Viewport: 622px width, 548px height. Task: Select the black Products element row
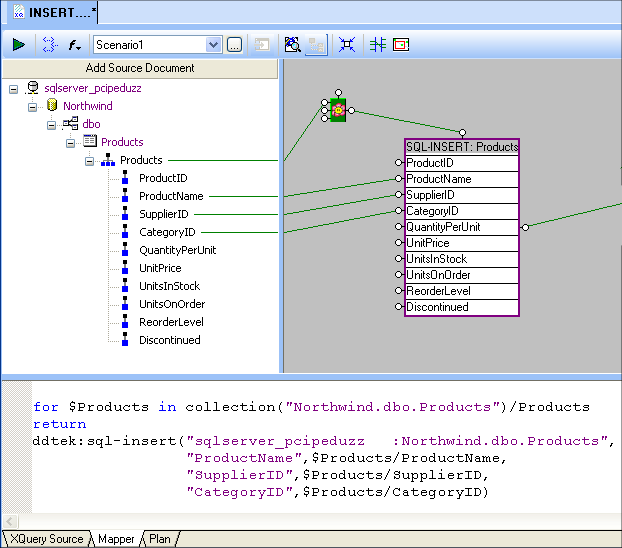point(141,160)
